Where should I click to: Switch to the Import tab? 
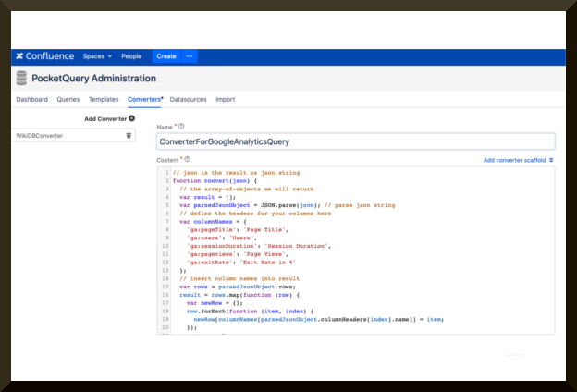click(226, 99)
